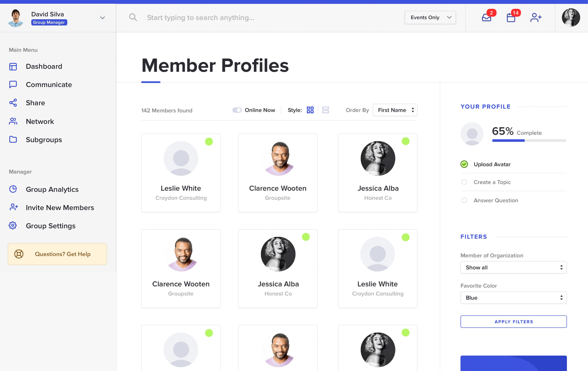Open Communicate menu item
The height and width of the screenshot is (371, 588).
[49, 85]
